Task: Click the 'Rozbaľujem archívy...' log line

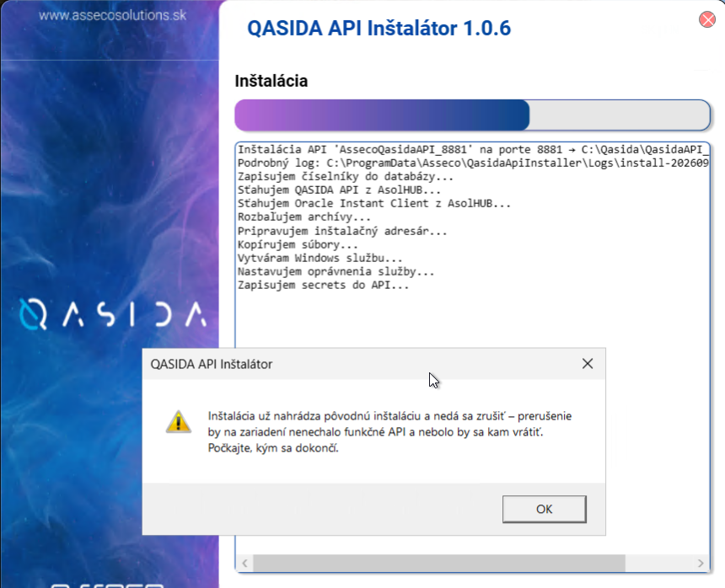Action: [303, 216]
